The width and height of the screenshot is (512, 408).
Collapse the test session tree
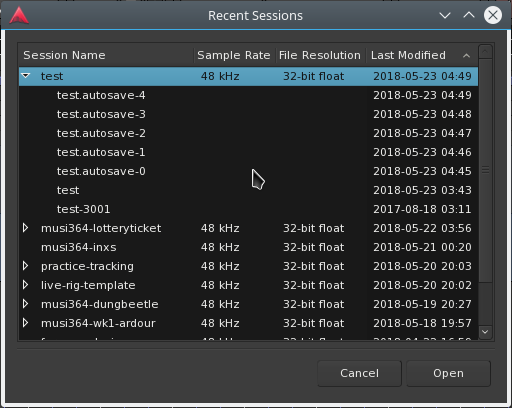coord(26,76)
